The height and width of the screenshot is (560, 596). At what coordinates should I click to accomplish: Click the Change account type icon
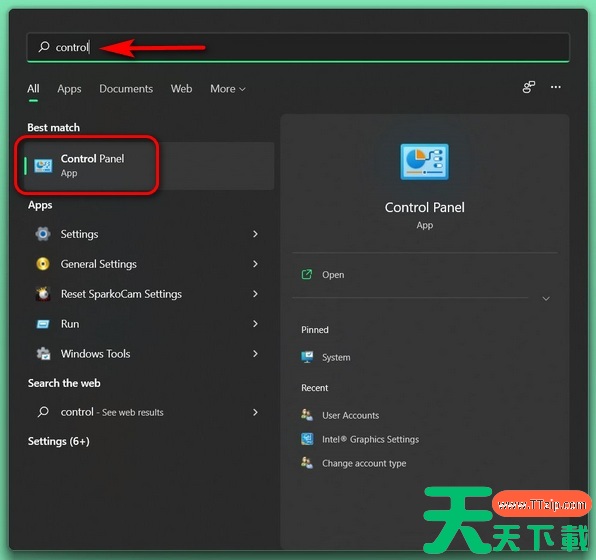coord(307,463)
